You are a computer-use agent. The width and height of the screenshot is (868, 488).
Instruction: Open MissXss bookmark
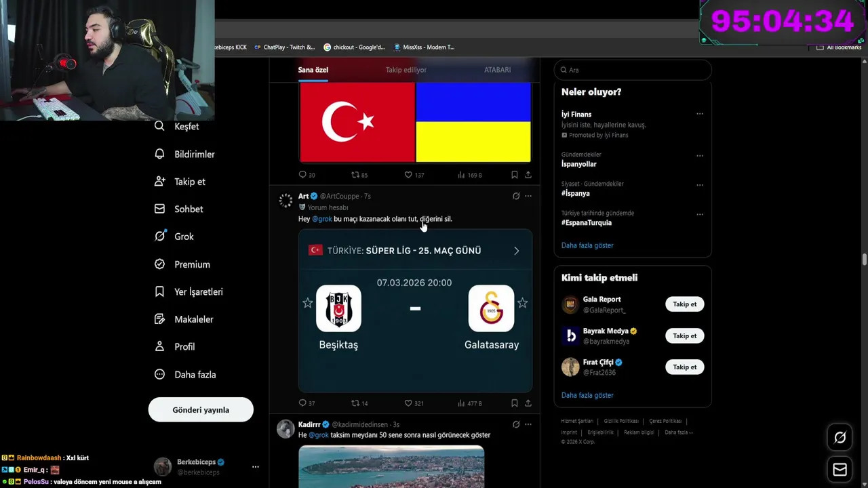(424, 47)
